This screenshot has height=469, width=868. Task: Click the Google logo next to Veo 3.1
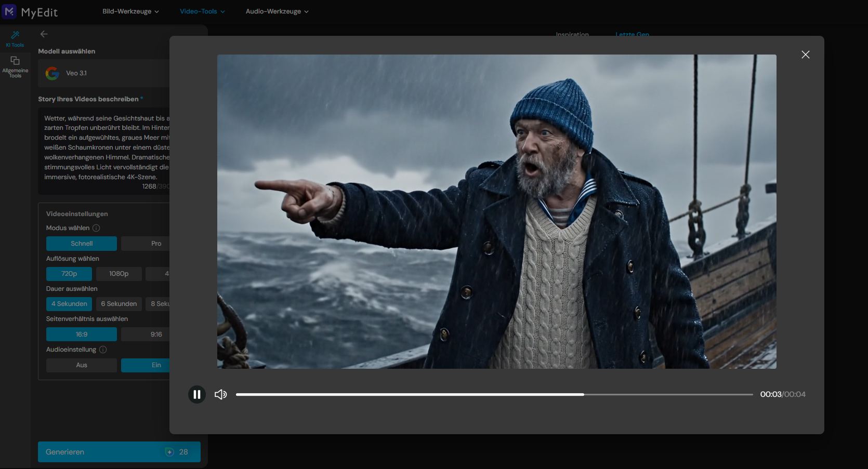click(x=52, y=73)
